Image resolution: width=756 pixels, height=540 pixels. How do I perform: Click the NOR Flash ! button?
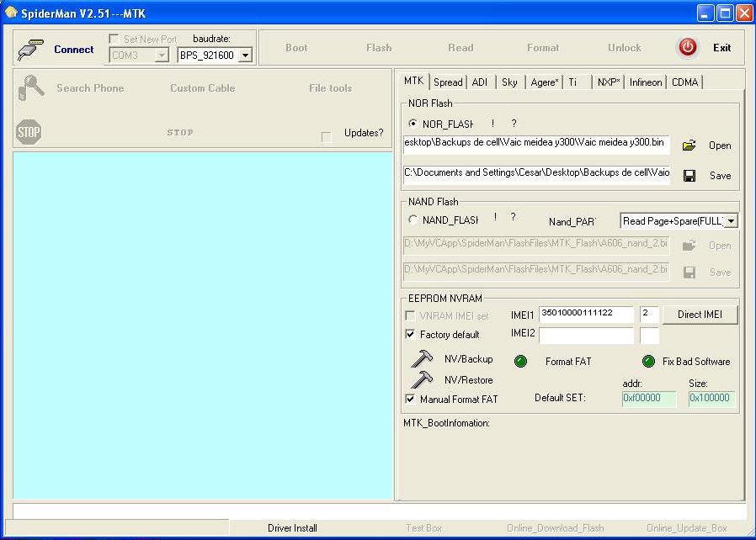[492, 124]
